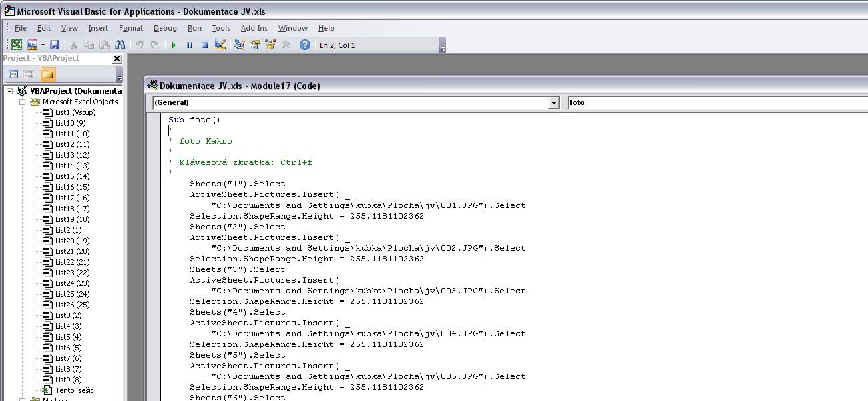Viewport: 868px width, 401px height.
Task: Open the Edit menu
Action: click(44, 28)
